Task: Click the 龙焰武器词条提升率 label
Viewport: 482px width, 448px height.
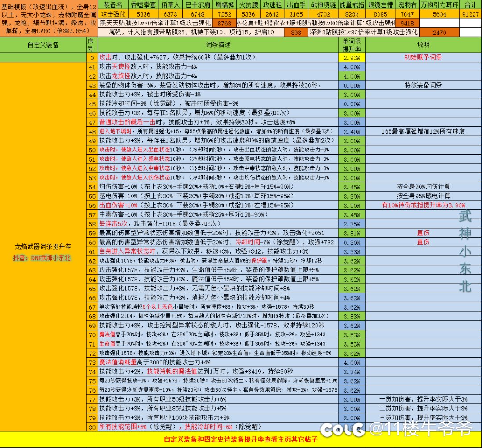Action: point(42,247)
